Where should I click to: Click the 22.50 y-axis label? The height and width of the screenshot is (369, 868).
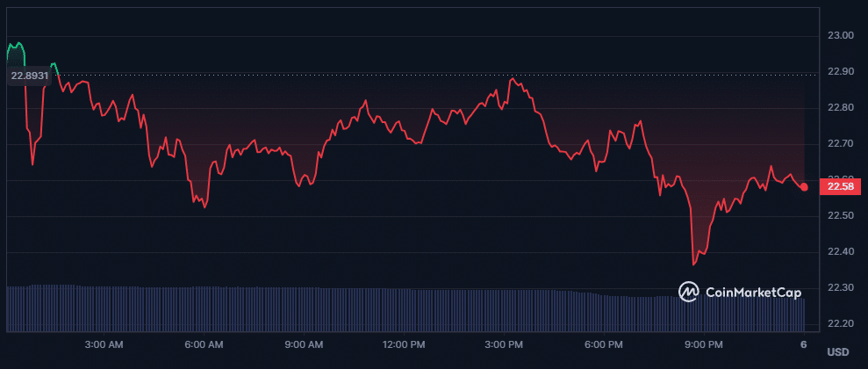[x=840, y=215]
